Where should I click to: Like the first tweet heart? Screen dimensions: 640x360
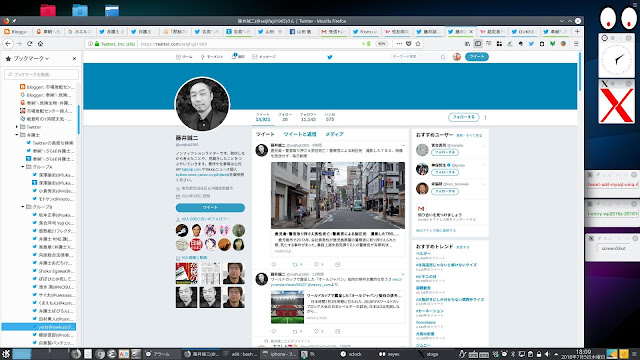tap(316, 264)
